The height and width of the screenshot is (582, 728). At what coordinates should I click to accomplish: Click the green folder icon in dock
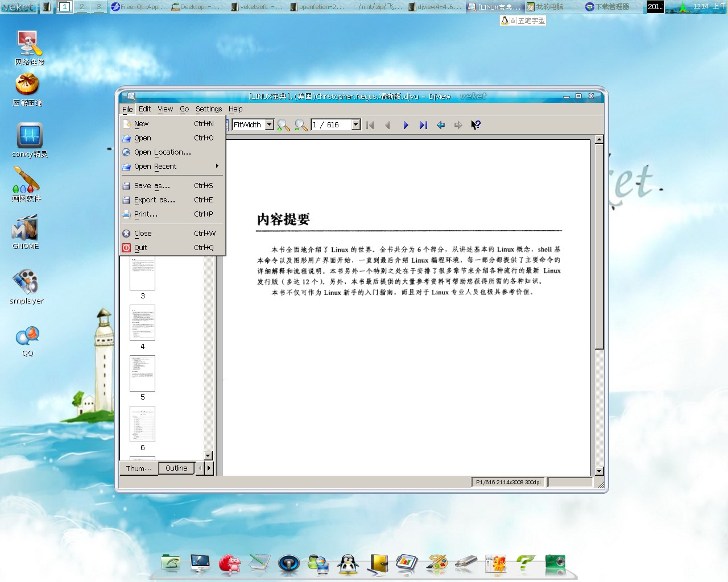click(x=171, y=563)
